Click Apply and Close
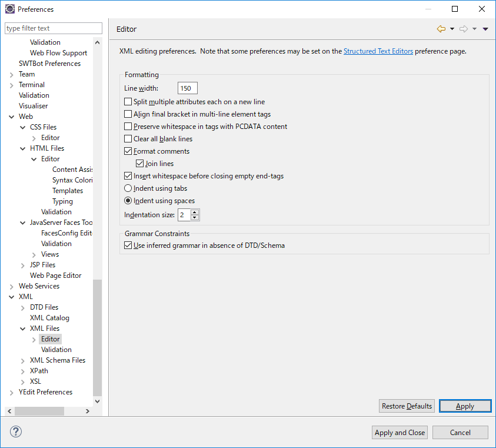This screenshot has height=448, width=496. tap(400, 433)
